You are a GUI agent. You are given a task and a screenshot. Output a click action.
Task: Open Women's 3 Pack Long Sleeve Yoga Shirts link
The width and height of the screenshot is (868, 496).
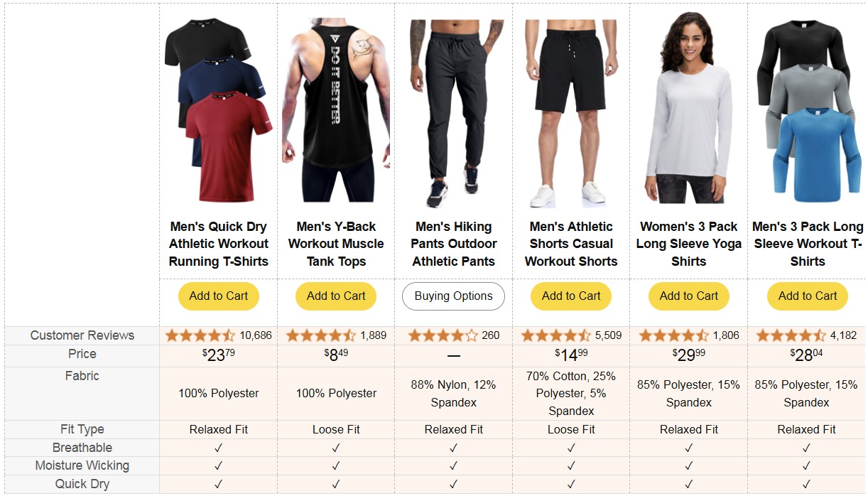click(689, 244)
